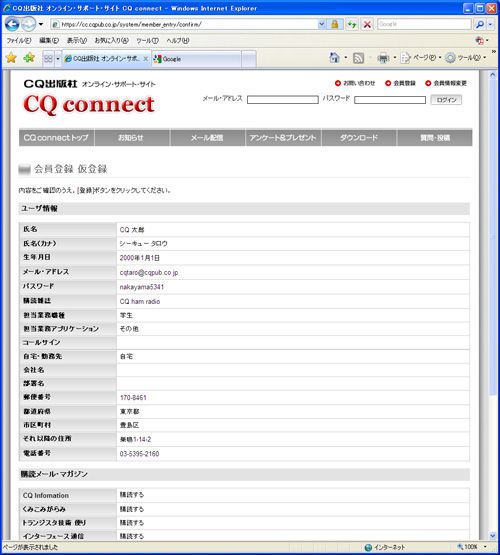500x555 pixels.
Task: Open the Home button dropdown arrow
Action: click(x=346, y=58)
